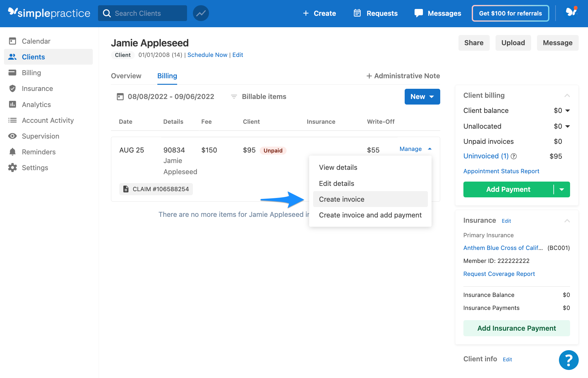
Task: Switch to the Overview tab
Action: pos(126,76)
